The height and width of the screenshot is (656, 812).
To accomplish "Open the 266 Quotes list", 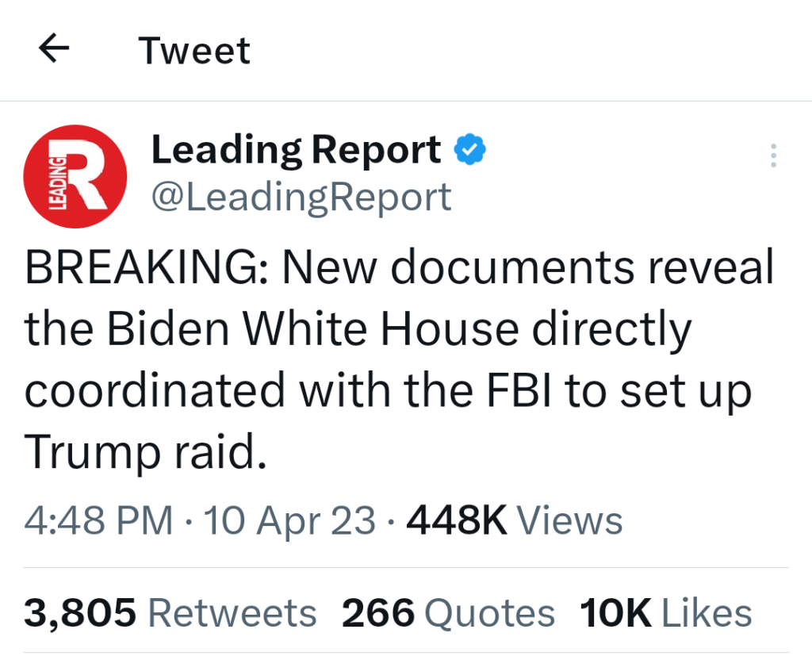I will coord(448,613).
